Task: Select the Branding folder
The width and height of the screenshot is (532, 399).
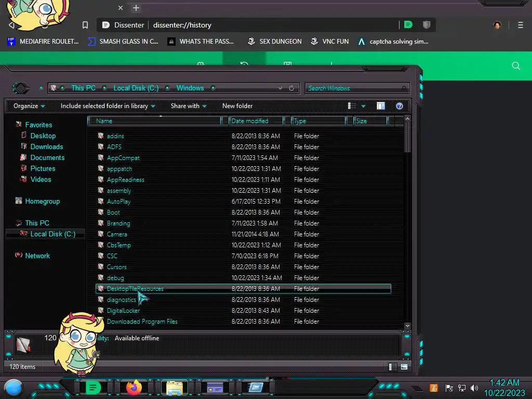Action: [x=118, y=223]
